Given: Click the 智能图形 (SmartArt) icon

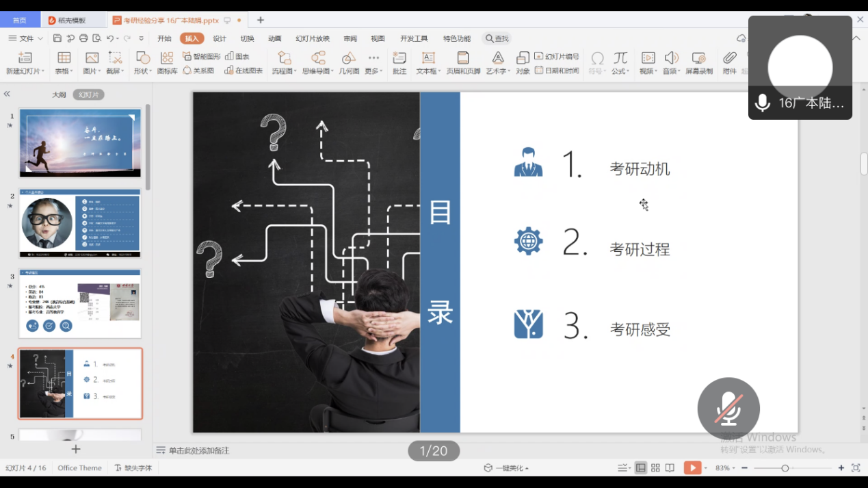Looking at the screenshot, I should (x=187, y=57).
